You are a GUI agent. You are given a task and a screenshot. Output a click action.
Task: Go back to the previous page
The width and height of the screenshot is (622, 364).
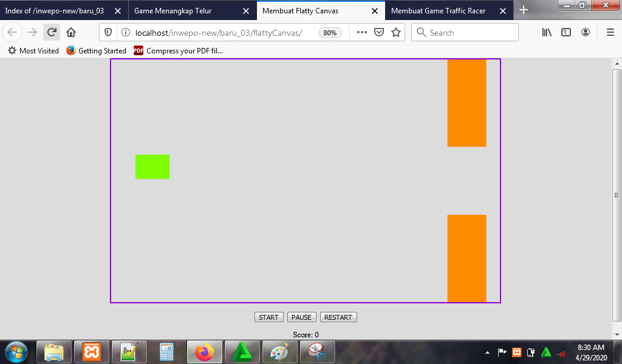[12, 33]
